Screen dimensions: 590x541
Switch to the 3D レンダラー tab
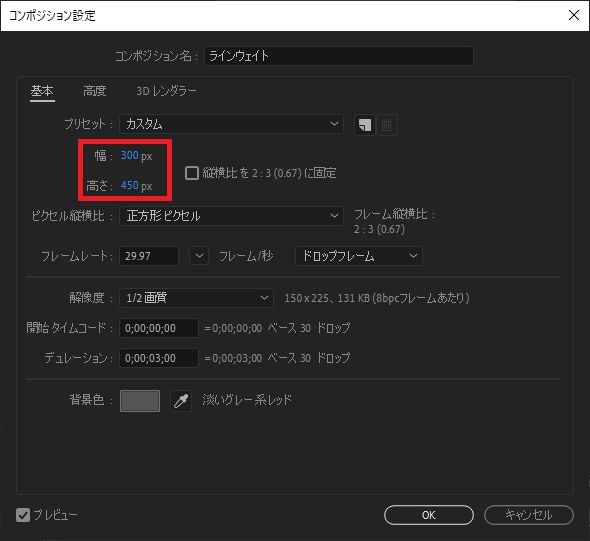pos(166,91)
